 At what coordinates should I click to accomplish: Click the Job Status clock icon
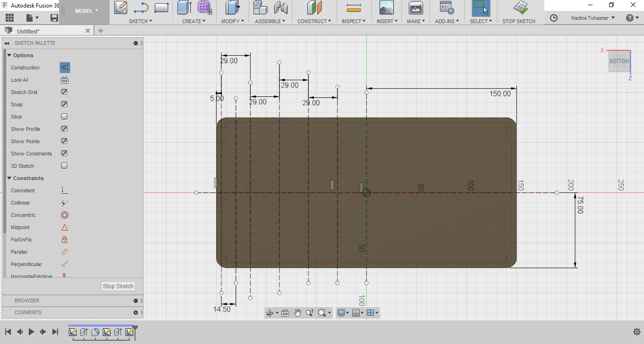[554, 18]
